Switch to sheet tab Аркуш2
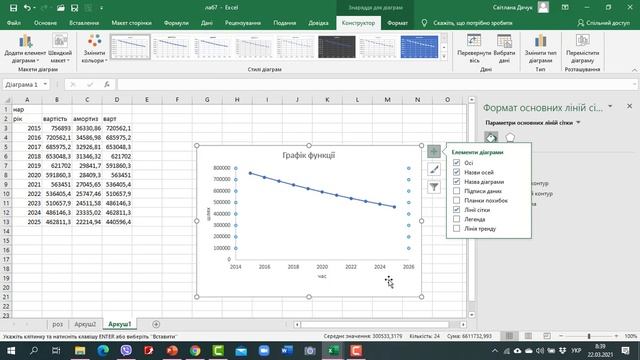Image resolution: width=640 pixels, height=360 pixels. point(85,324)
